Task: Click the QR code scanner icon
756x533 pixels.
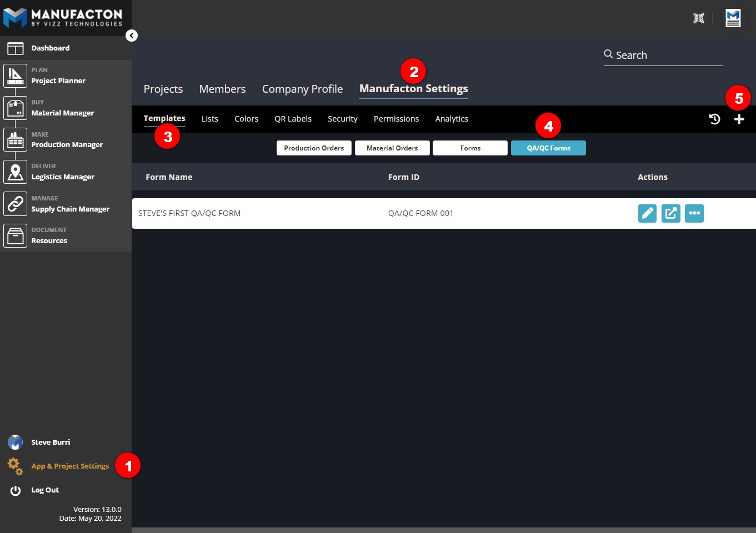Action: (x=699, y=18)
